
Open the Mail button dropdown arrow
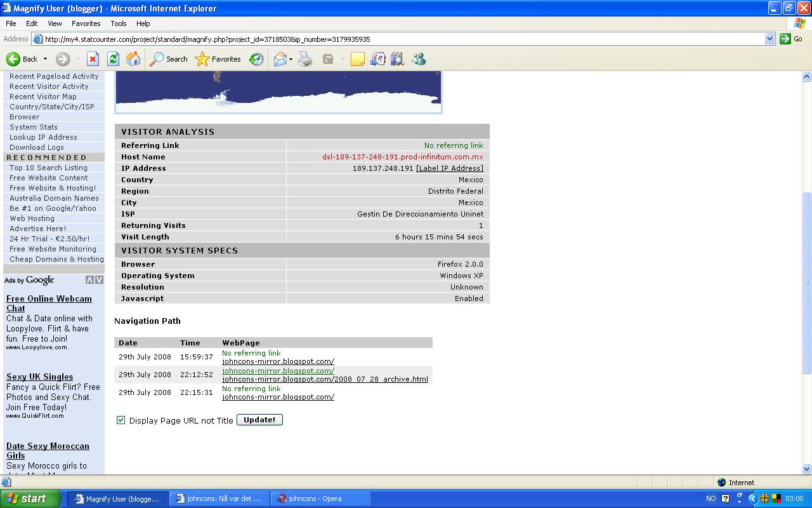coord(291,59)
